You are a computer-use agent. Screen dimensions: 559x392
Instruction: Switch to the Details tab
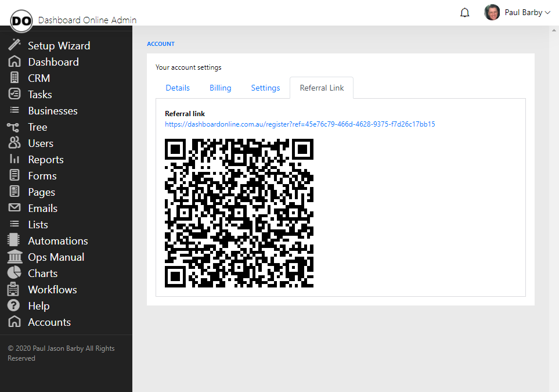(x=178, y=88)
